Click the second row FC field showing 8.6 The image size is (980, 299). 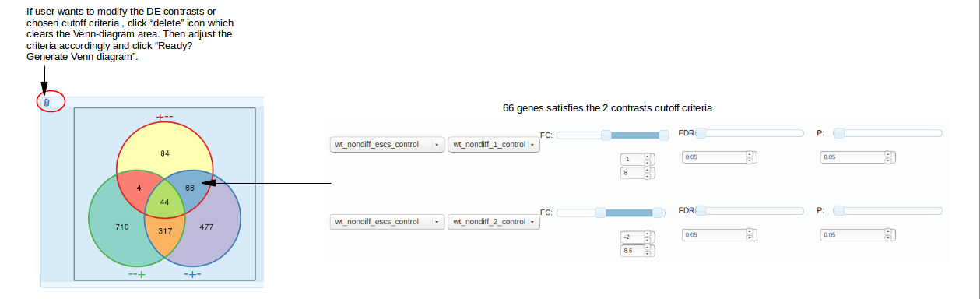click(638, 250)
